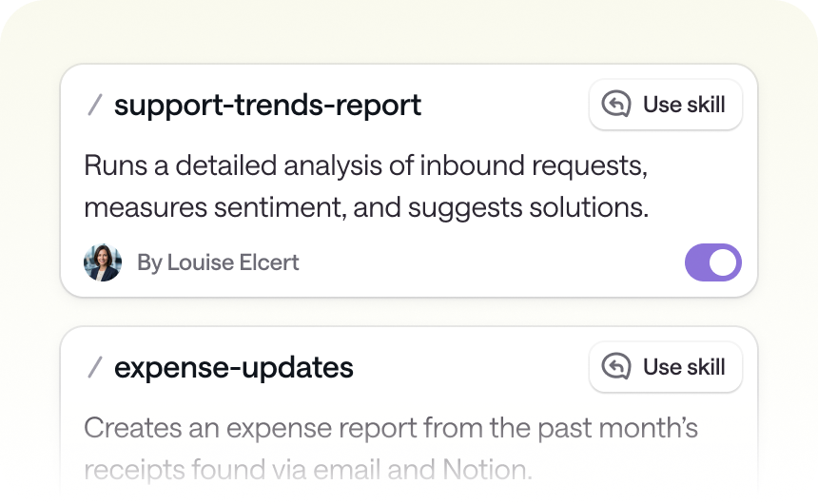818x504 pixels.
Task: Click the slash icon before expense-updates
Action: tap(94, 367)
